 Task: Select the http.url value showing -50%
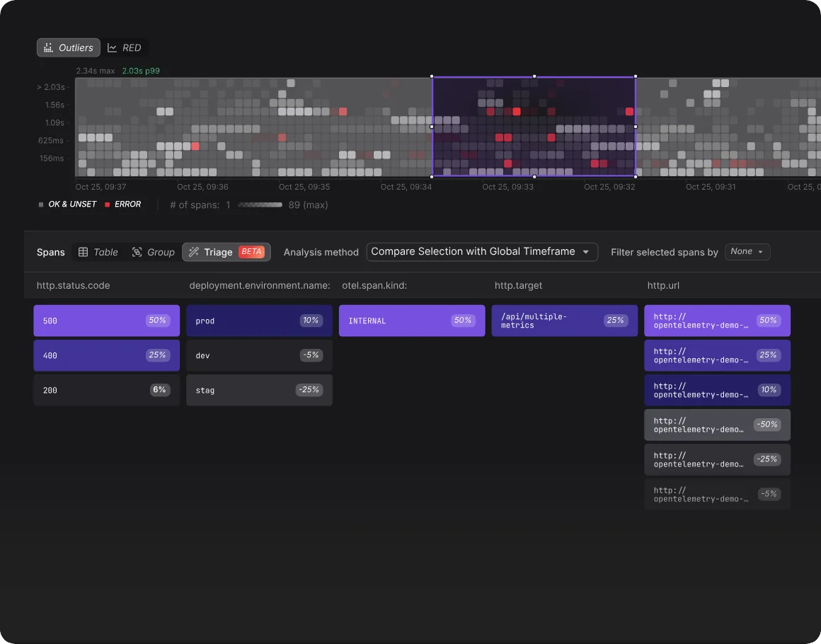click(x=718, y=425)
